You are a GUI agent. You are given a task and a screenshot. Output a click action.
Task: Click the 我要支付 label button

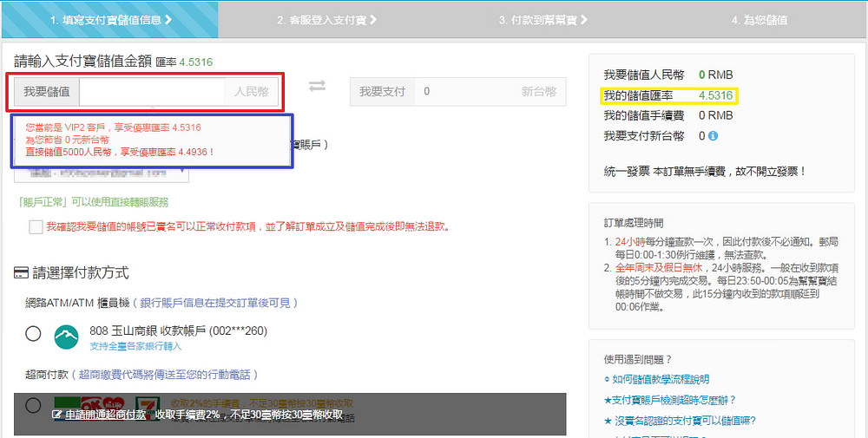pyautogui.click(x=383, y=91)
